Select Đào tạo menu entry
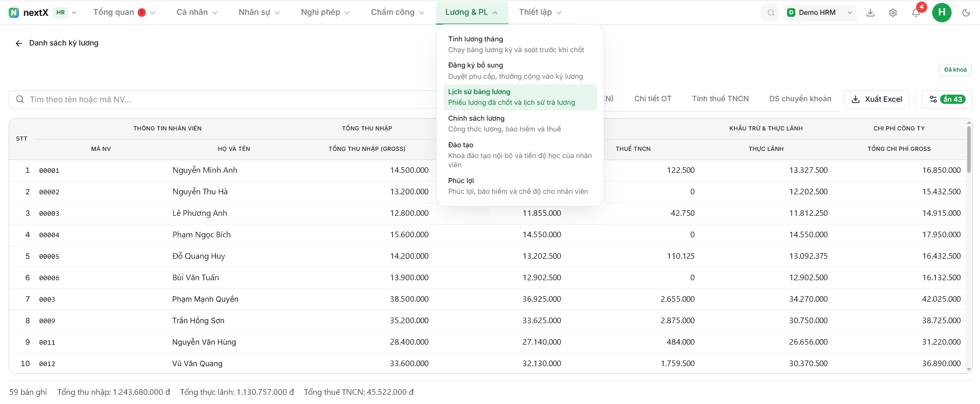980x404 pixels. tap(520, 155)
